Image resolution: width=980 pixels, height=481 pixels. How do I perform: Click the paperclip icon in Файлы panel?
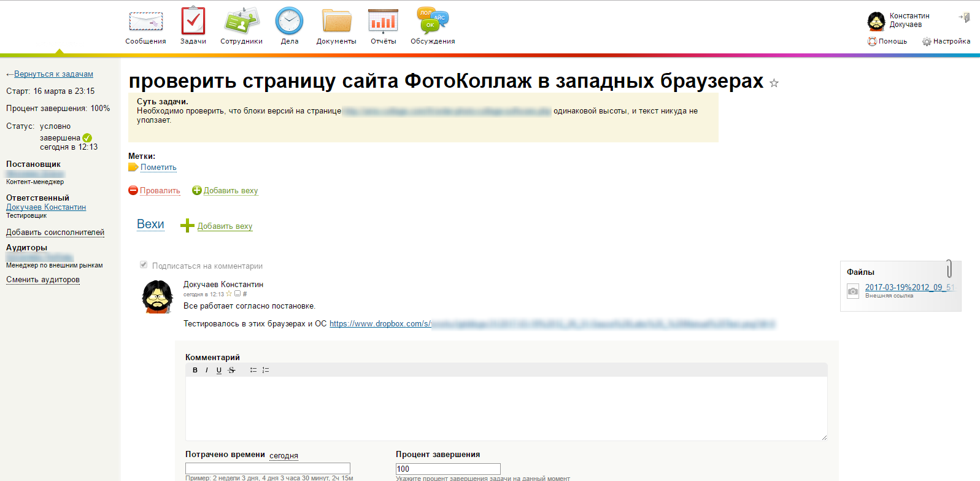(949, 269)
